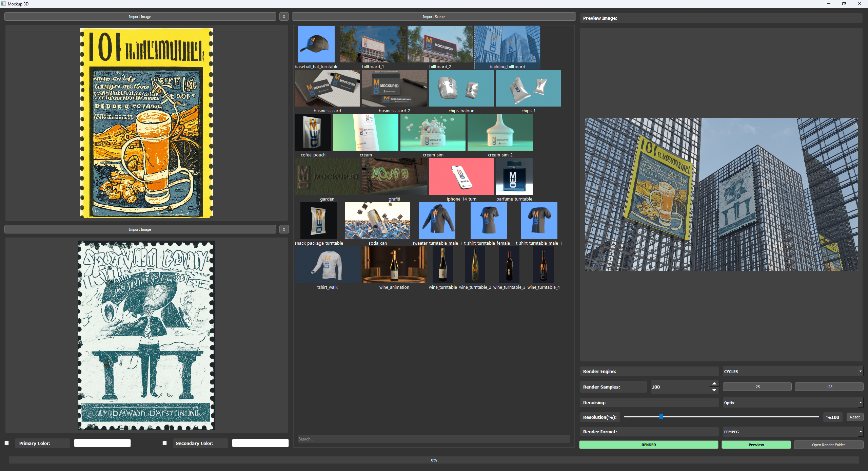The image size is (868, 471).
Task: Pick the parfume_turntable scene thumbnail
Action: (x=514, y=177)
